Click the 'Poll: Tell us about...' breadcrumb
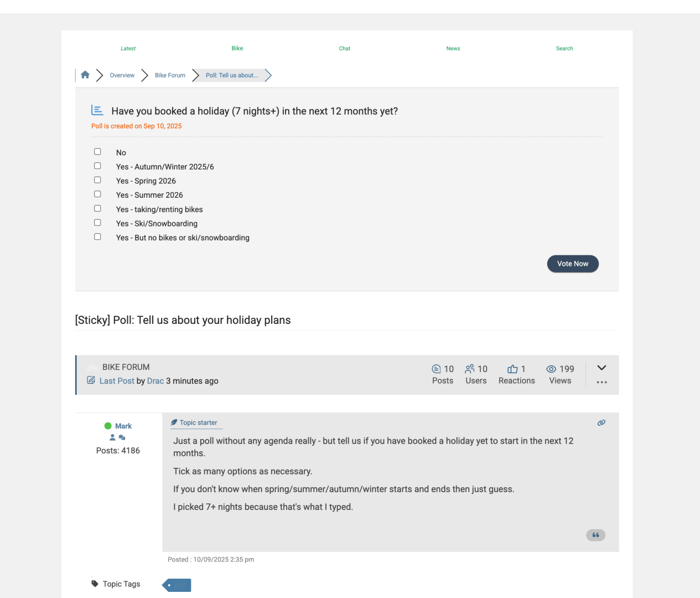The height and width of the screenshot is (598, 700). click(232, 75)
